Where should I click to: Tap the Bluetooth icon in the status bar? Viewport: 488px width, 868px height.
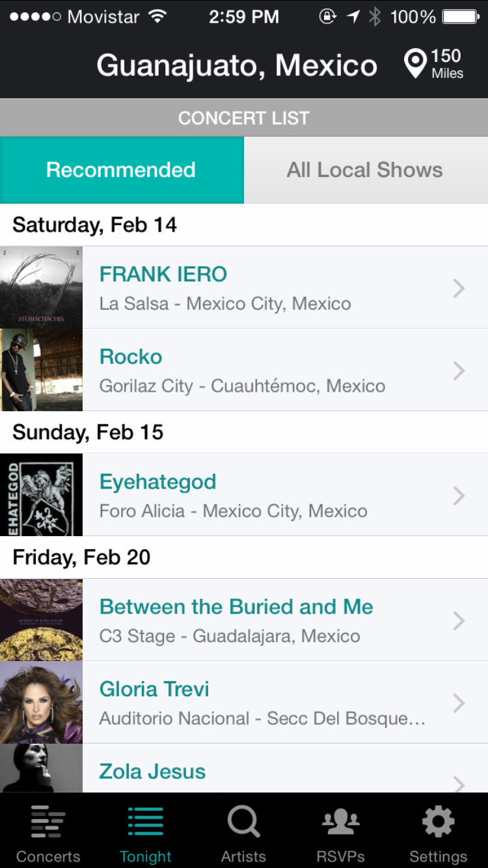[375, 17]
